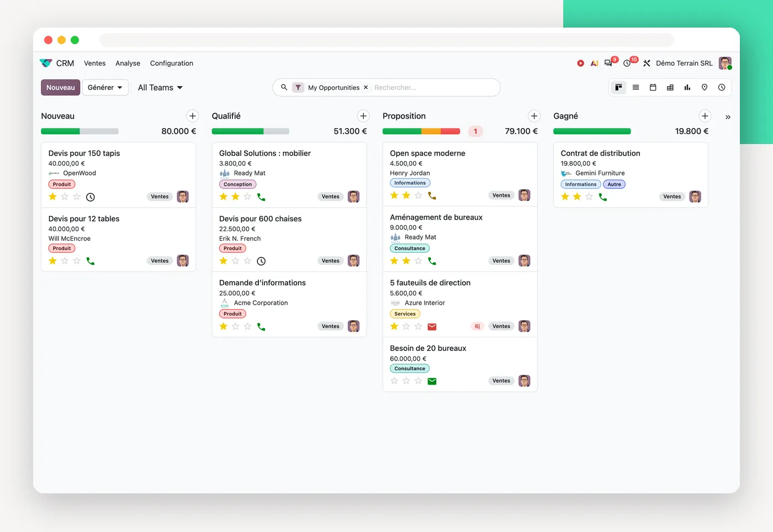Expand folded columns with the double chevron
The height and width of the screenshot is (532, 773).
(x=728, y=117)
